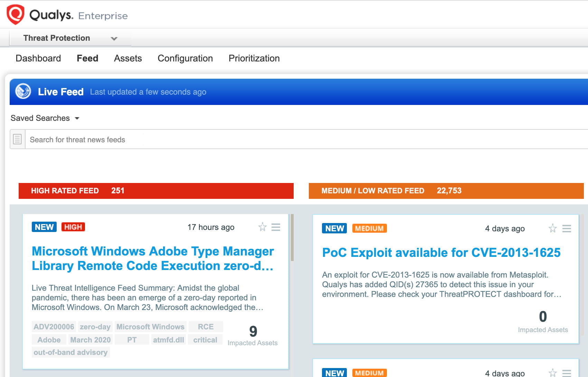The height and width of the screenshot is (377, 588).
Task: Click the '17 hours ago' timestamp
Action: coord(211,227)
